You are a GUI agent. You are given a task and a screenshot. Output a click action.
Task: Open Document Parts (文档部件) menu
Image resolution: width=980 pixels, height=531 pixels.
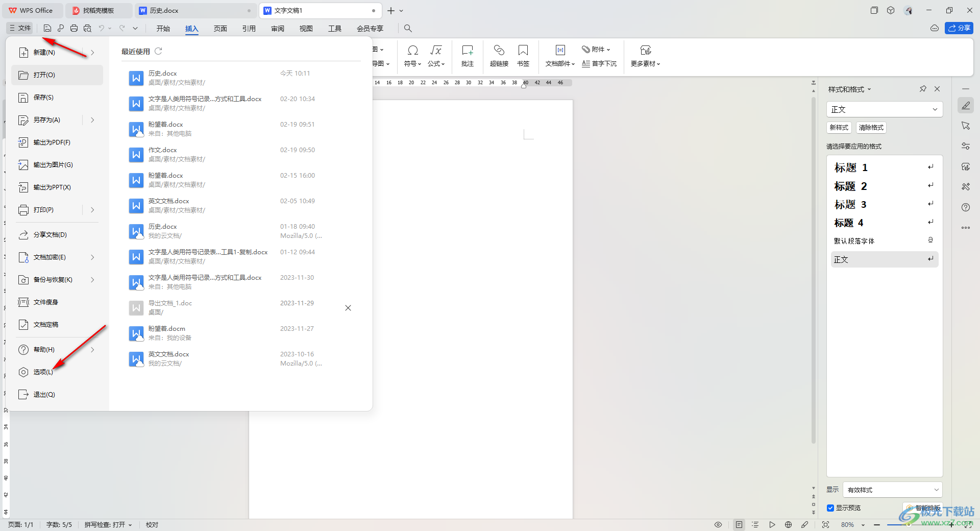click(x=560, y=56)
